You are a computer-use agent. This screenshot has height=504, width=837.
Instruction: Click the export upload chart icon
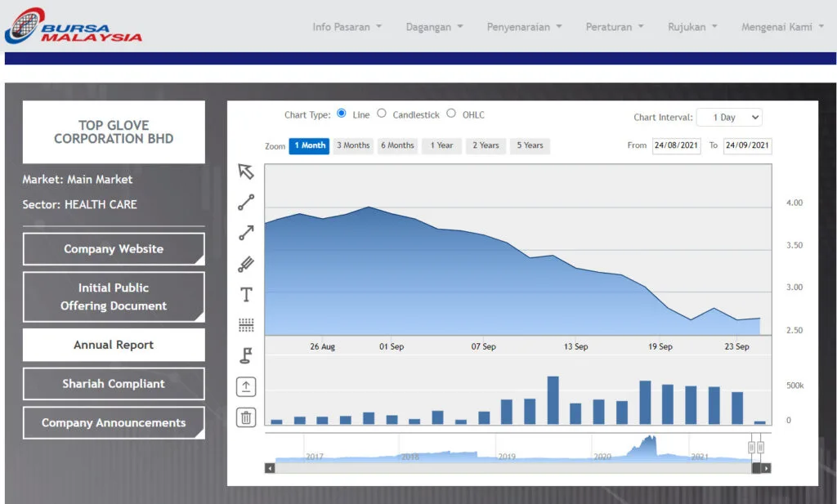pyautogui.click(x=246, y=387)
